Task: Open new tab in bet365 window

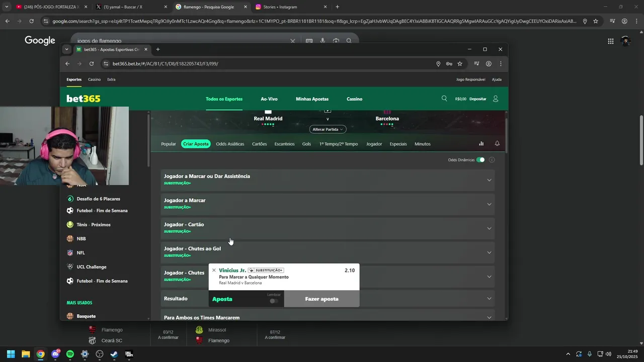Action: [x=158, y=49]
